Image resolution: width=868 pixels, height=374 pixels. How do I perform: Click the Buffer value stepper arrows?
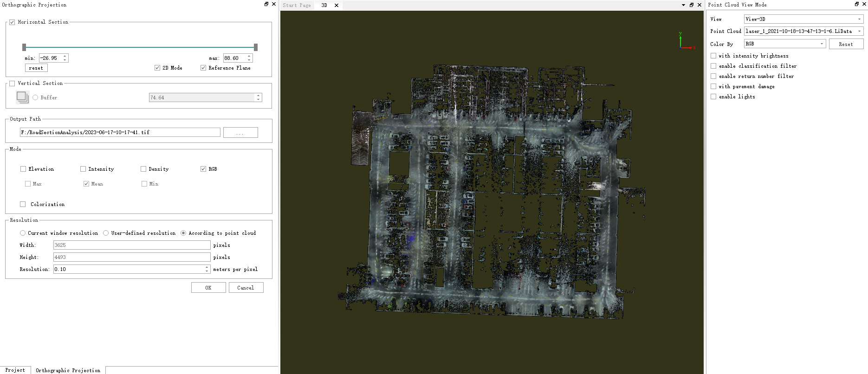(259, 97)
